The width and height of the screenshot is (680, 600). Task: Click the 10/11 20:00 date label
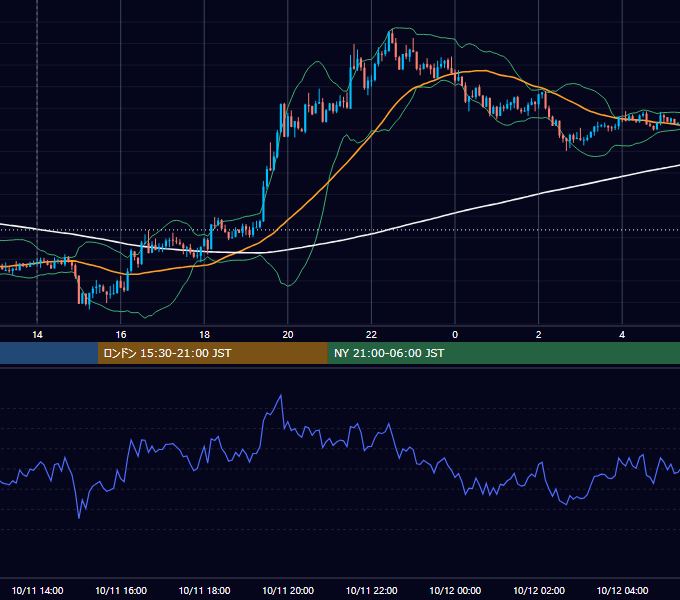point(288,590)
